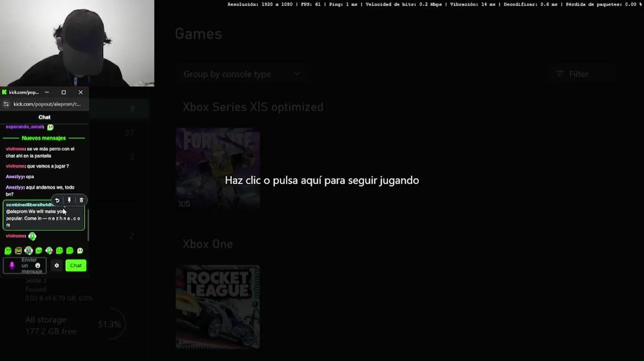The image size is (644, 361).
Task: Click the 'Xbox One' section heading
Action: click(208, 244)
